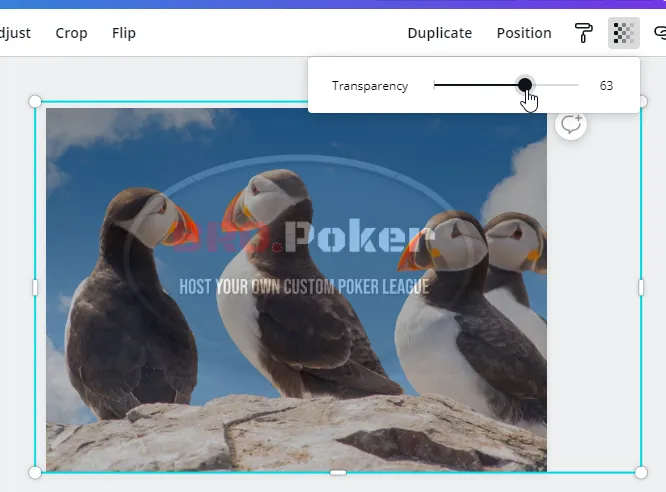Click the top-left corner resize handle
This screenshot has width=666, height=492.
pos(35,102)
